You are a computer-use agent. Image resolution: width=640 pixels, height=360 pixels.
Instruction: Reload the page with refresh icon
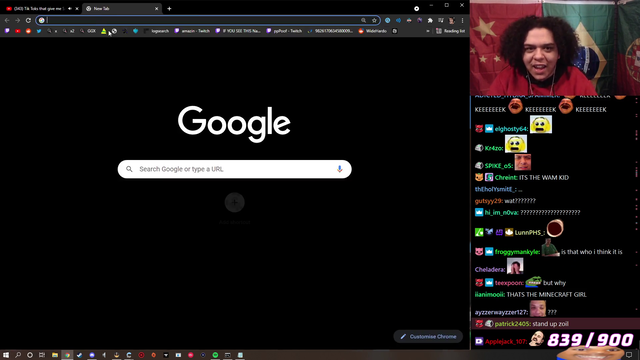pos(28,20)
